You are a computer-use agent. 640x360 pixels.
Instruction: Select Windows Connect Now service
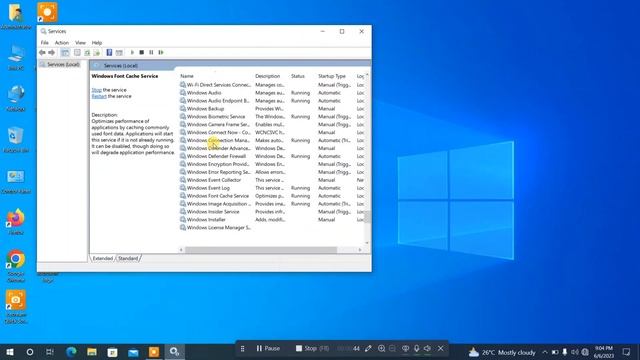point(271,132)
